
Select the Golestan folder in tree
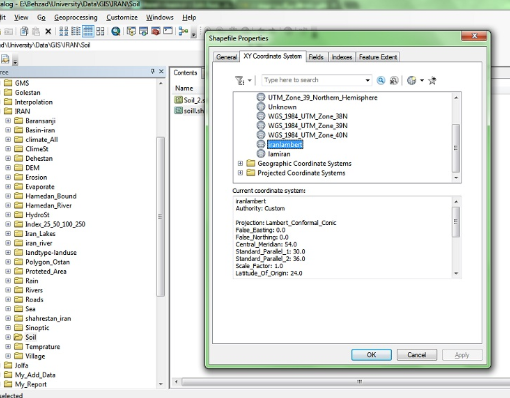tap(27, 92)
